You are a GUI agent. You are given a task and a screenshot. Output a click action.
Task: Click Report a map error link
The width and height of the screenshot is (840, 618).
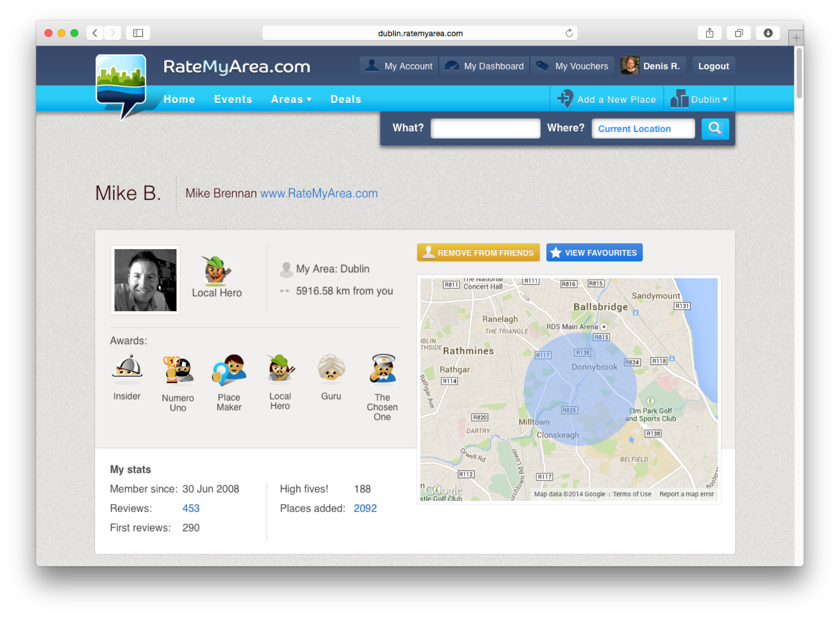pos(686,494)
